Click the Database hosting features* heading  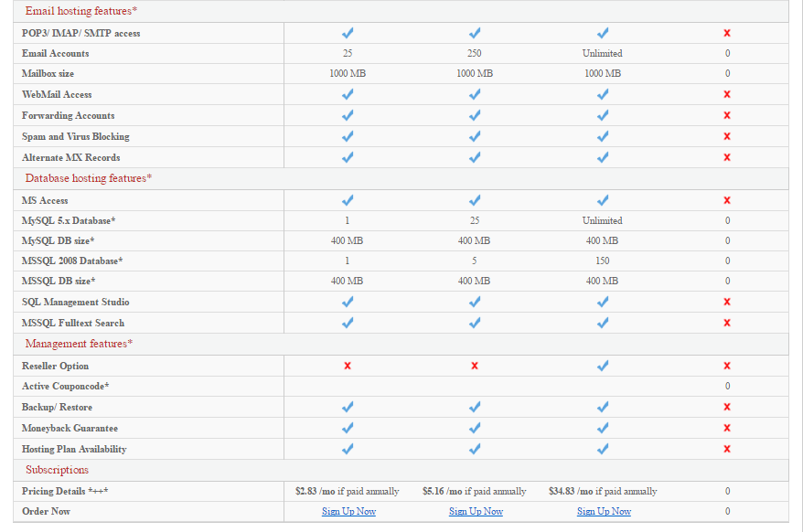tap(89, 178)
